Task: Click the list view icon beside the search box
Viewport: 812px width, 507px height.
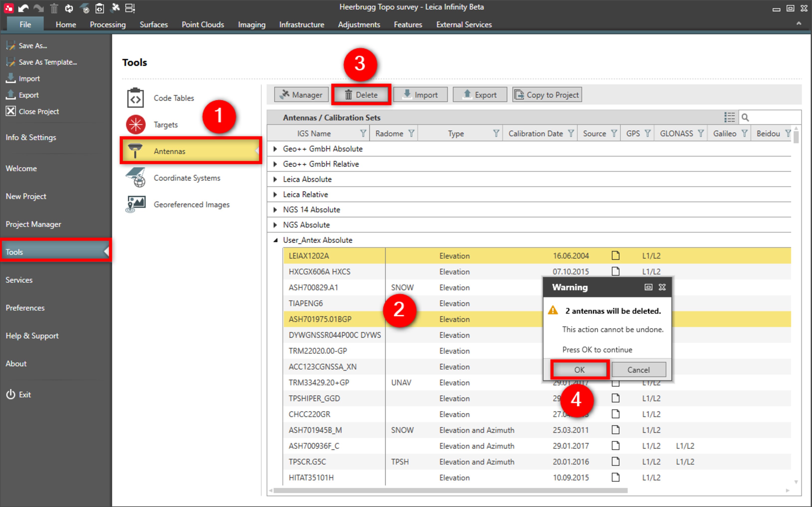Action: click(729, 117)
